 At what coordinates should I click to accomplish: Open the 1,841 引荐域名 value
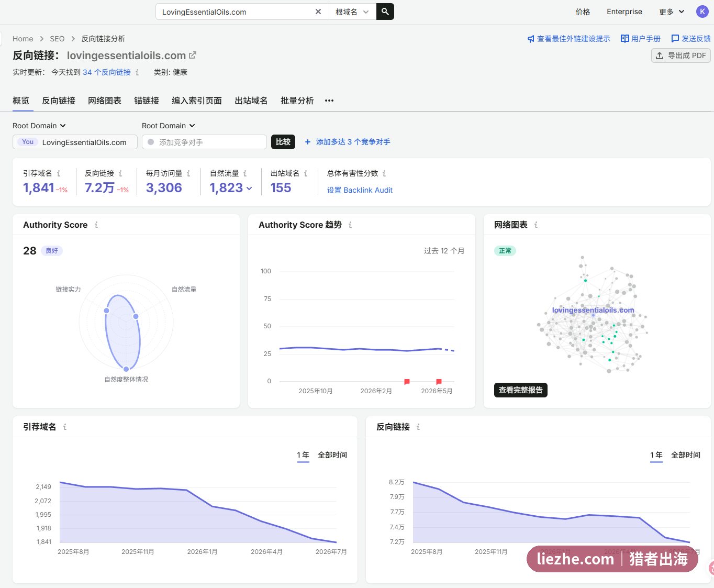(39, 188)
